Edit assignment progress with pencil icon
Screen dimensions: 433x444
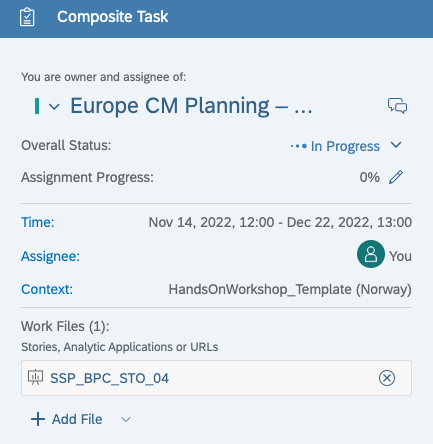tap(396, 177)
